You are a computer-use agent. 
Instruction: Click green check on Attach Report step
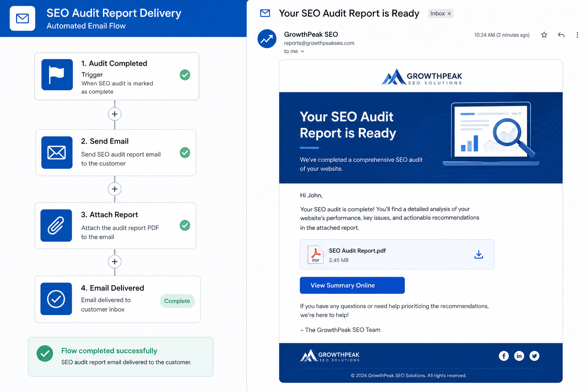point(185,225)
